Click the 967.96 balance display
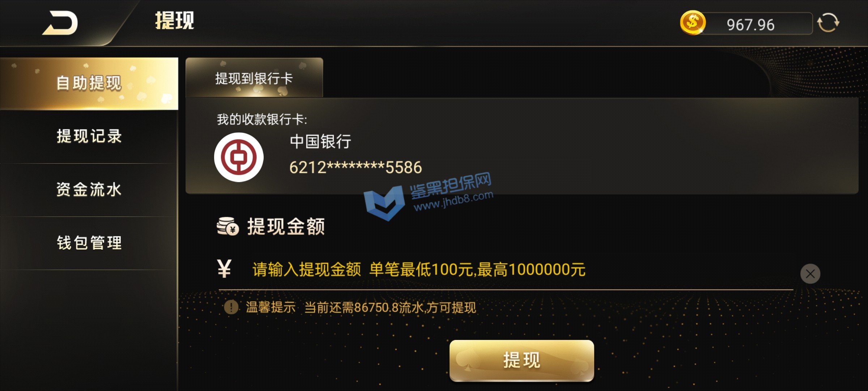 [x=751, y=25]
